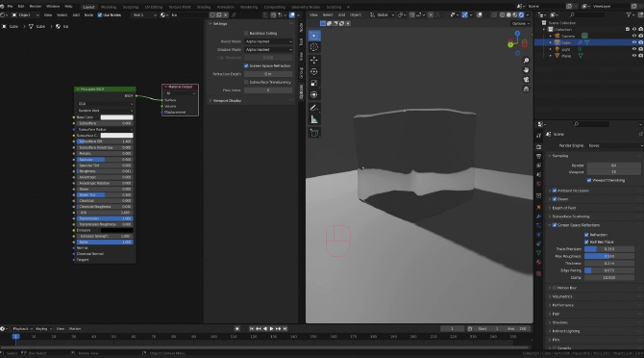Screen dimensions: 644x358
Task: Select the Measure tool
Action: point(314,119)
